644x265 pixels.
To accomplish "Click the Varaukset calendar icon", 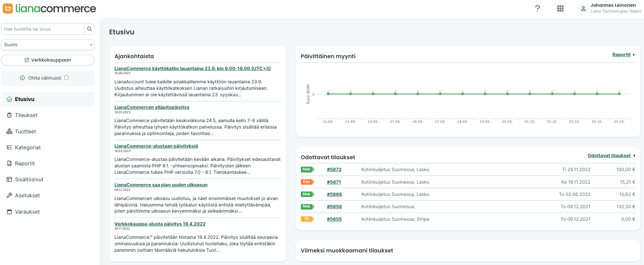I will coord(10,212).
